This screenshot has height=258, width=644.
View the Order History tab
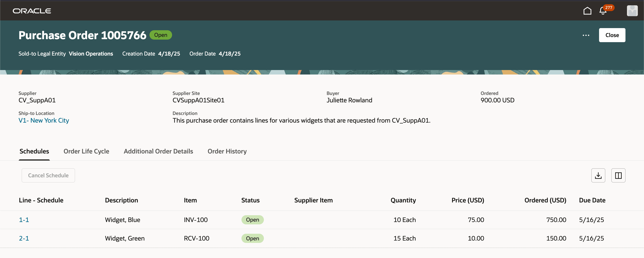point(227,151)
